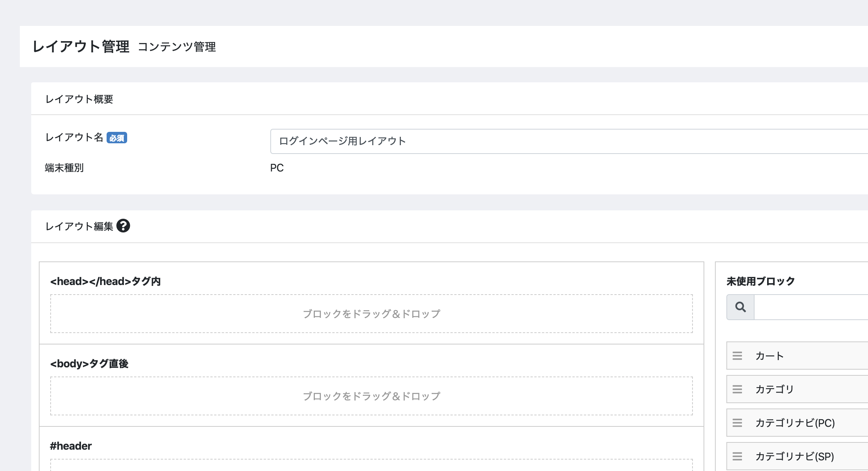The height and width of the screenshot is (471, 868).
Task: Open the layout editing help icon
Action: pos(123,226)
